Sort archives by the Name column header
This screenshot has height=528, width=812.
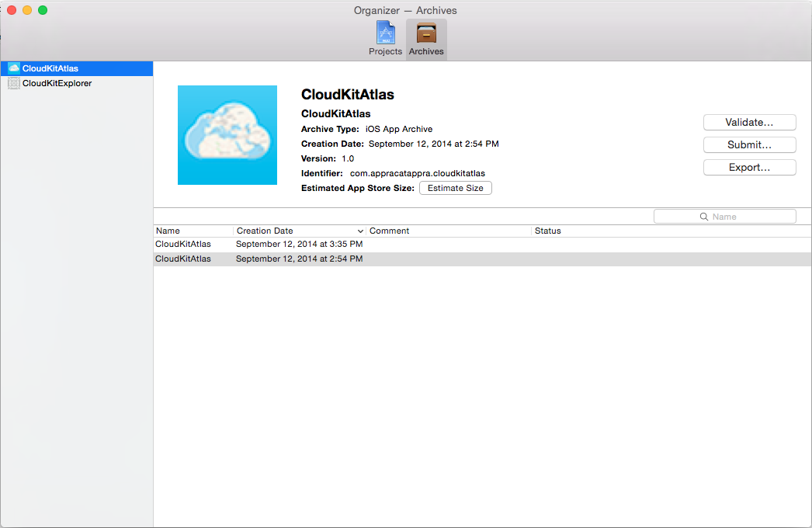pyautogui.click(x=168, y=231)
